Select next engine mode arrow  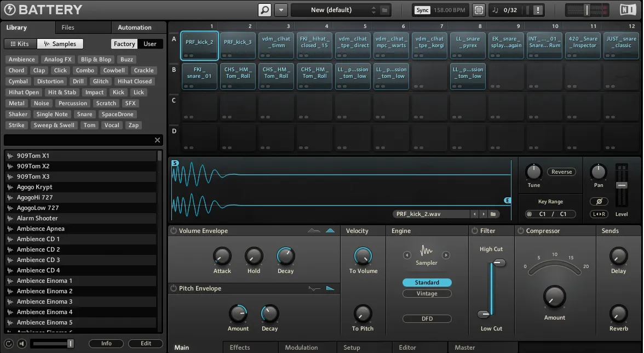[446, 255]
